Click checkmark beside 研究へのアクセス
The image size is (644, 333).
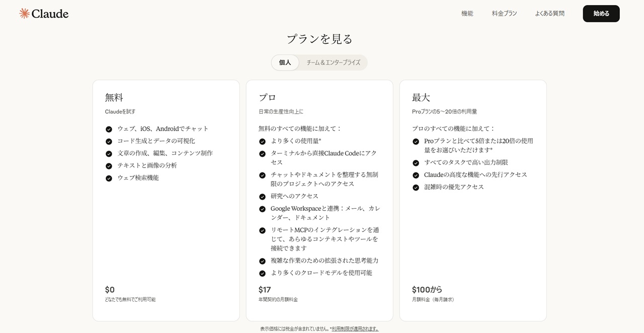coord(262,197)
